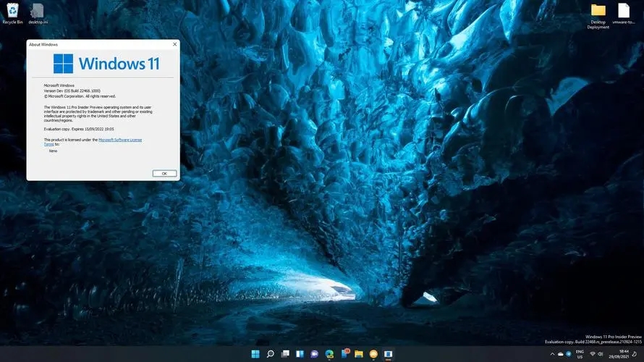
Task: Open the round yellow taskbar app
Action: [373, 354]
